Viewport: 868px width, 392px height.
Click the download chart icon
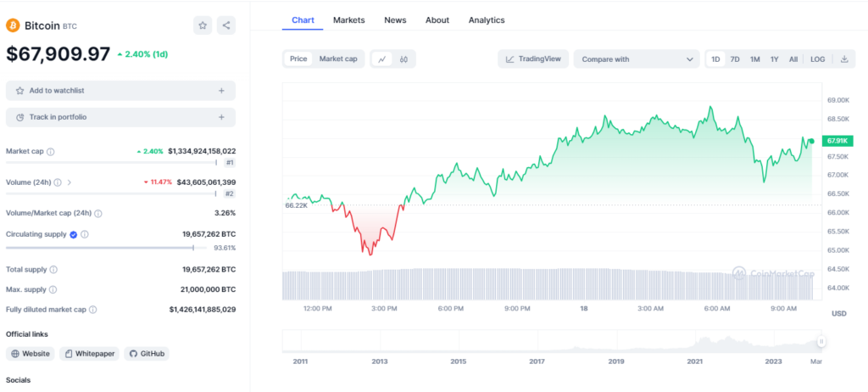point(843,59)
